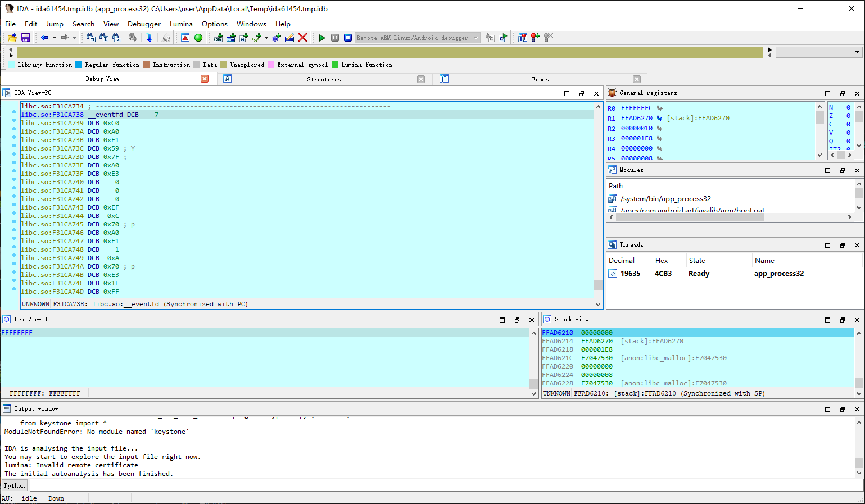
Task: Follow R0 register jump arrow
Action: click(x=659, y=108)
